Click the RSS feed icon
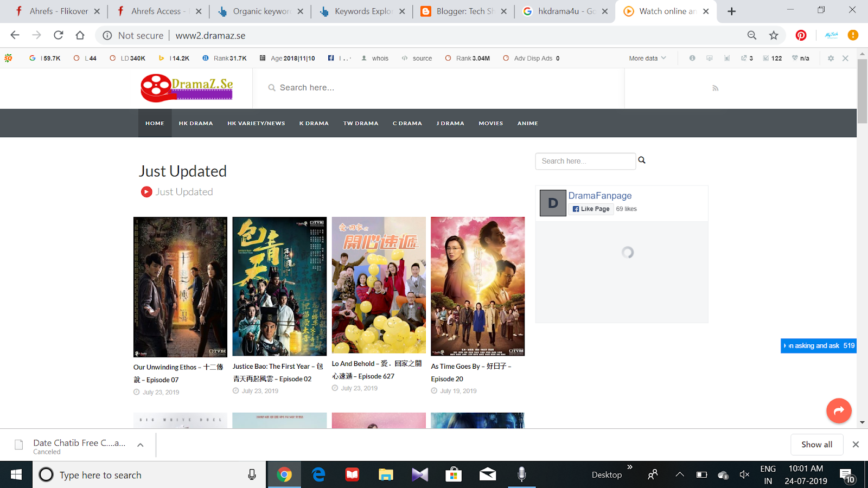This screenshot has height=488, width=868. [716, 88]
